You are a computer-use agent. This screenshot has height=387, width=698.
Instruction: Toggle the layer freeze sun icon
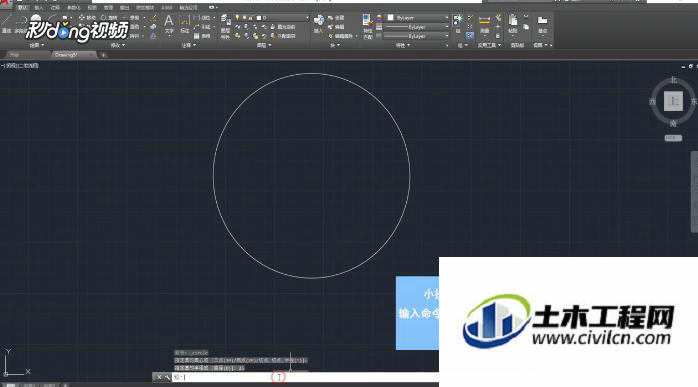point(244,17)
